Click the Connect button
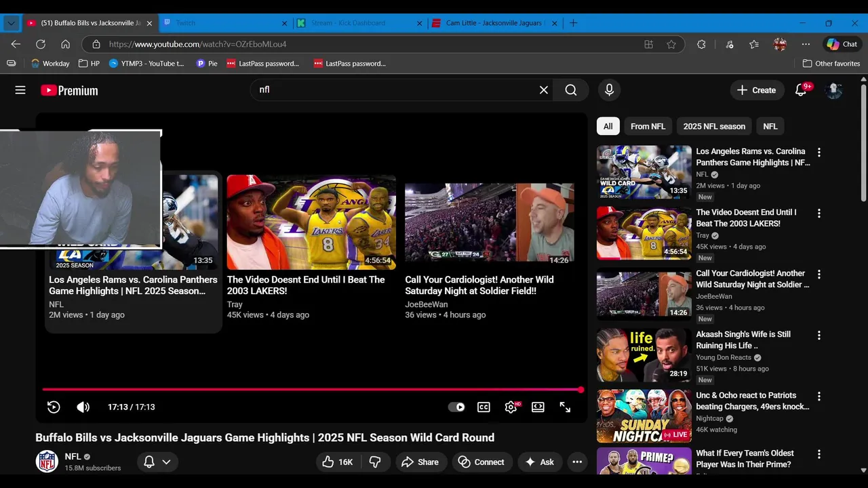This screenshot has height=488, width=868. point(481,462)
